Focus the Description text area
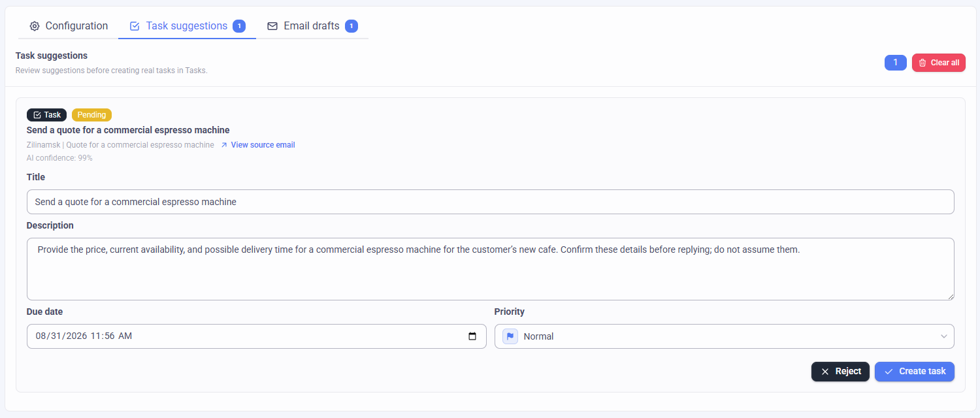This screenshot has height=418, width=980. tap(490, 269)
